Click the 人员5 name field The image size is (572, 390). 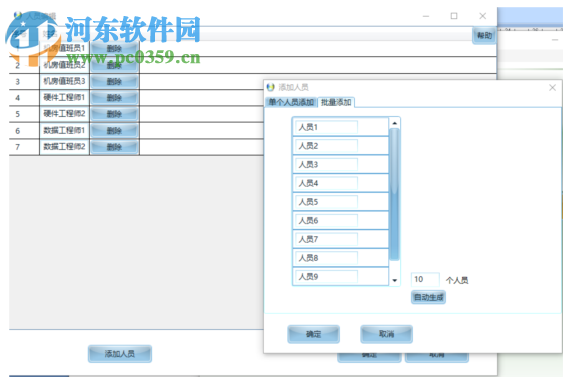click(x=326, y=202)
